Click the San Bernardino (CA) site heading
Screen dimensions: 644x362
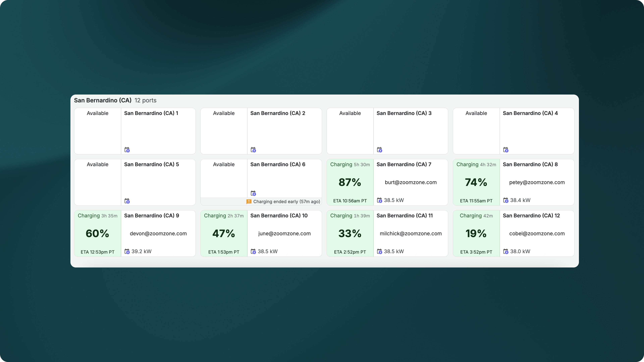[x=102, y=100]
